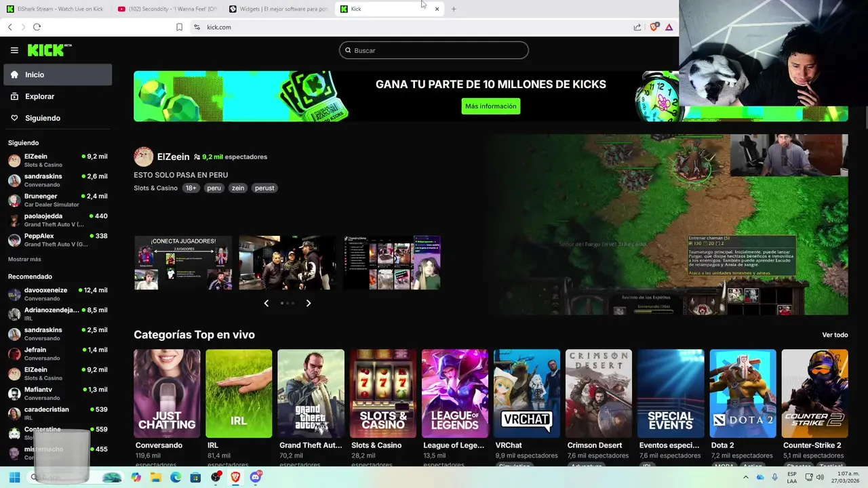Open Grand Theft Auto category card
This screenshot has width=868, height=488.
(x=311, y=393)
